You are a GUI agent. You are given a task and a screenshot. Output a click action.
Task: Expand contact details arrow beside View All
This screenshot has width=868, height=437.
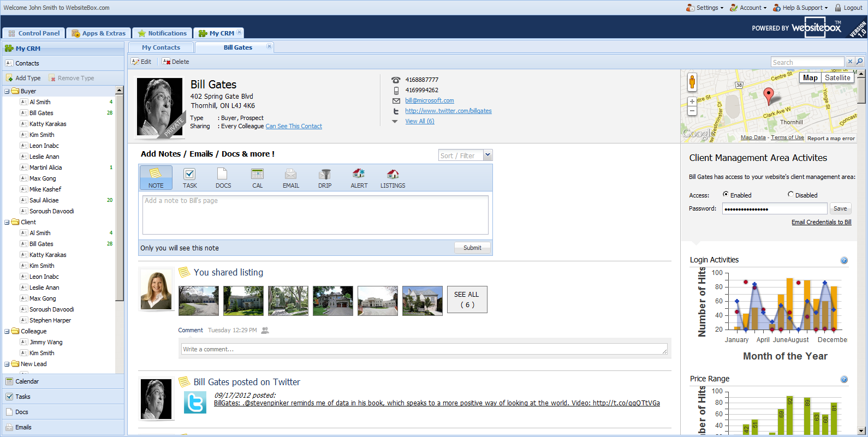pos(395,122)
